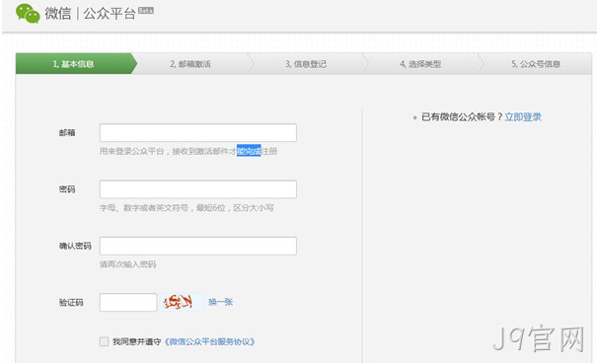The height and width of the screenshot is (364, 597).
Task: Focus the 确认密码 confirm password field
Action: 198,246
